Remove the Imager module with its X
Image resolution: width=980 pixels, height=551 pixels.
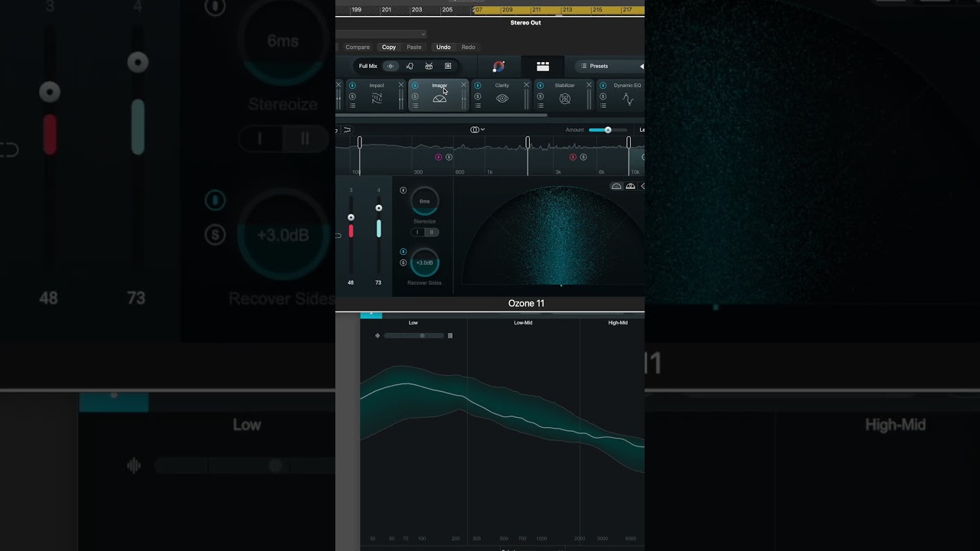click(464, 85)
